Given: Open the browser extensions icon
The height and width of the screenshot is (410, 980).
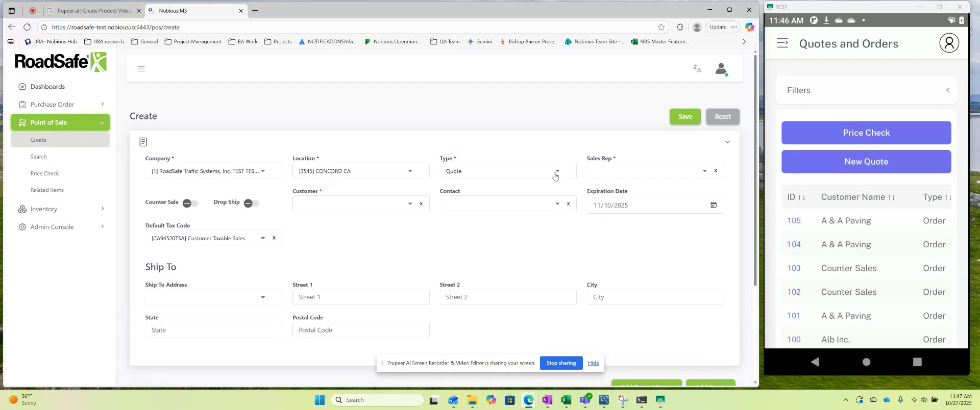Looking at the screenshot, I should click(x=680, y=27).
